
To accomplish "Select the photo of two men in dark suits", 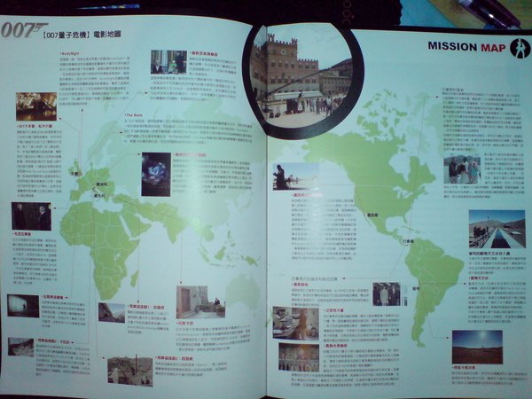I will (31, 216).
